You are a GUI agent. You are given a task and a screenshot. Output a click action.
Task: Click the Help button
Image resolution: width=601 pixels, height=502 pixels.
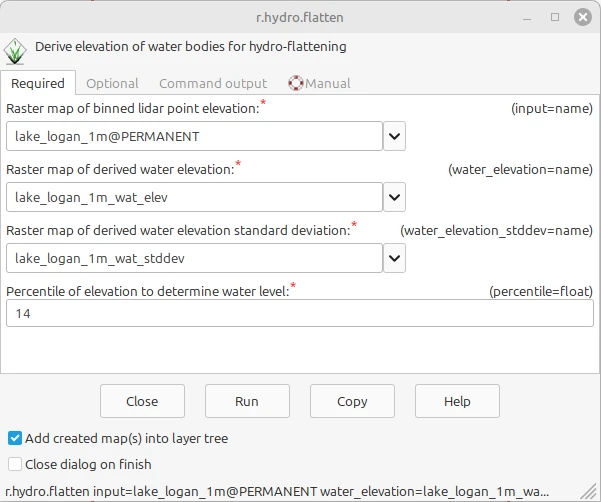point(457,401)
